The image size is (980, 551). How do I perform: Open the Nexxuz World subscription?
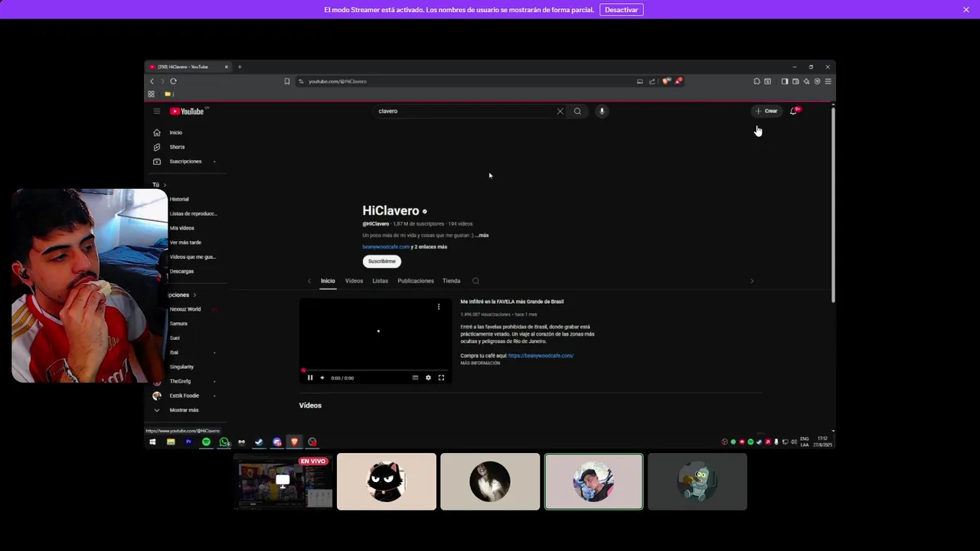pos(185,309)
